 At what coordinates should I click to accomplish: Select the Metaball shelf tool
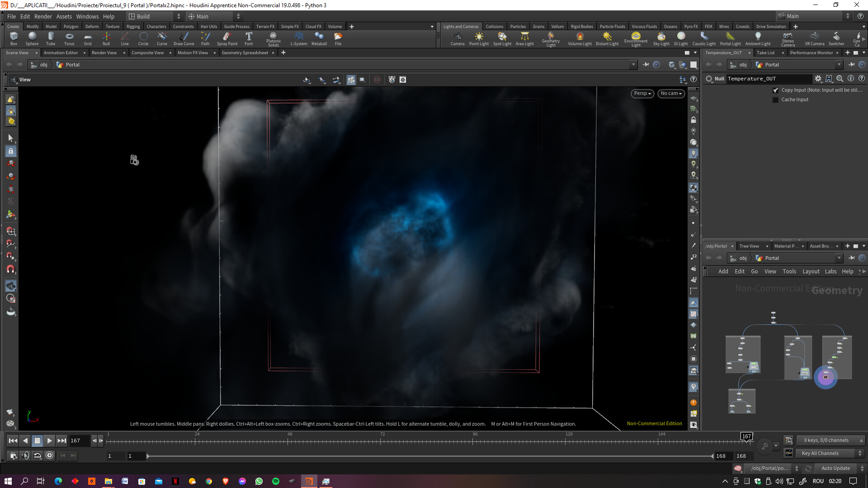[x=319, y=38]
